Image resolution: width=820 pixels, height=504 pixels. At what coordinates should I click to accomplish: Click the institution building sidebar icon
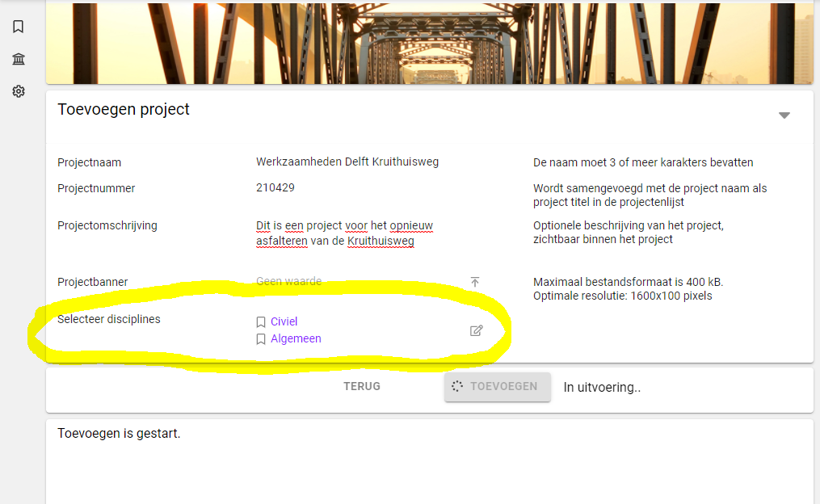point(18,59)
